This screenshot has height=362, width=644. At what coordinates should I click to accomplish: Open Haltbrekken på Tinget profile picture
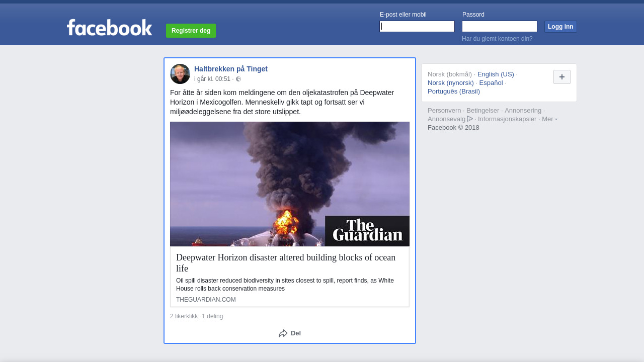click(x=180, y=74)
